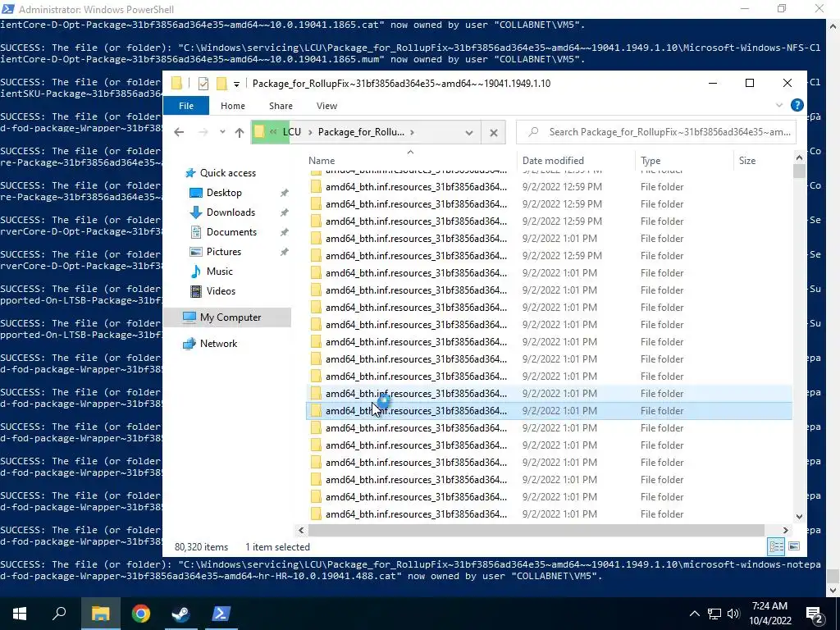The image size is (840, 630).
Task: Click the pin icon next to Desktop
Action: [285, 193]
